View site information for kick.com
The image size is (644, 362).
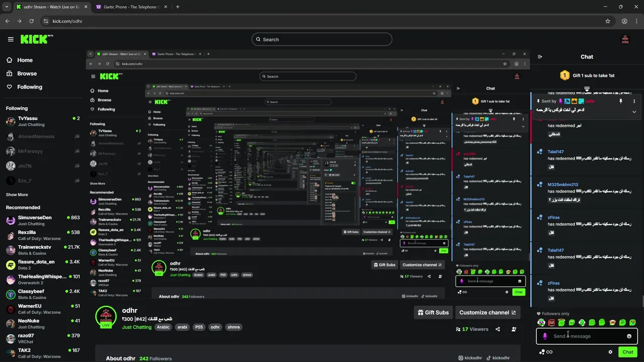point(46,21)
